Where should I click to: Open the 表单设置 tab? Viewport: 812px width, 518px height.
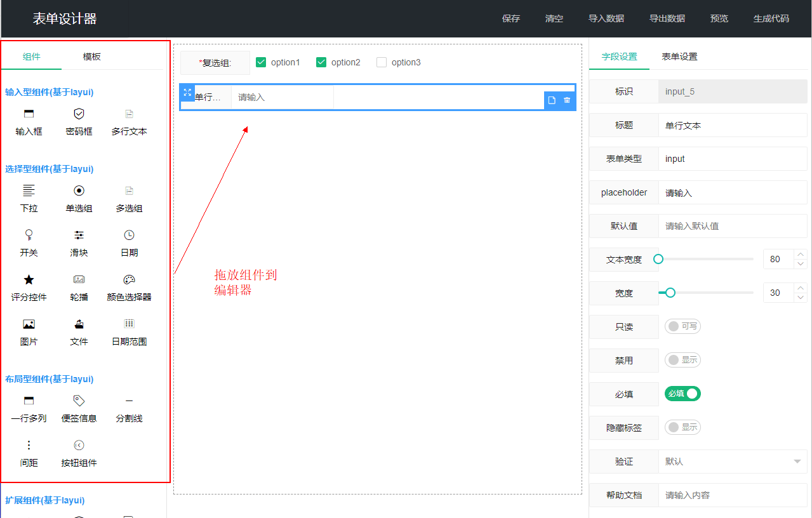679,56
